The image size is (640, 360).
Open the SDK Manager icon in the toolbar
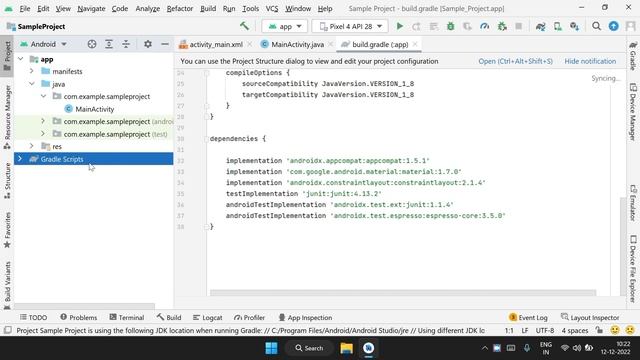[575, 26]
